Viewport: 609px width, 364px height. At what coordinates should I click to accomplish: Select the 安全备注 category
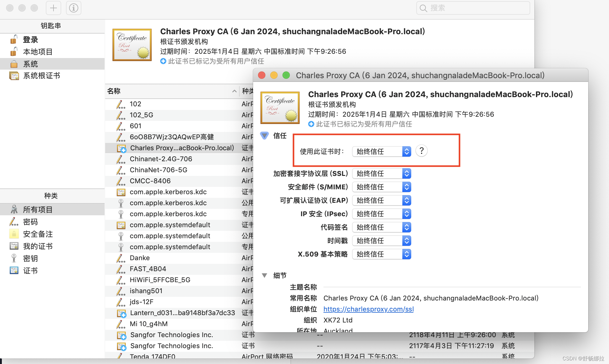click(52, 234)
